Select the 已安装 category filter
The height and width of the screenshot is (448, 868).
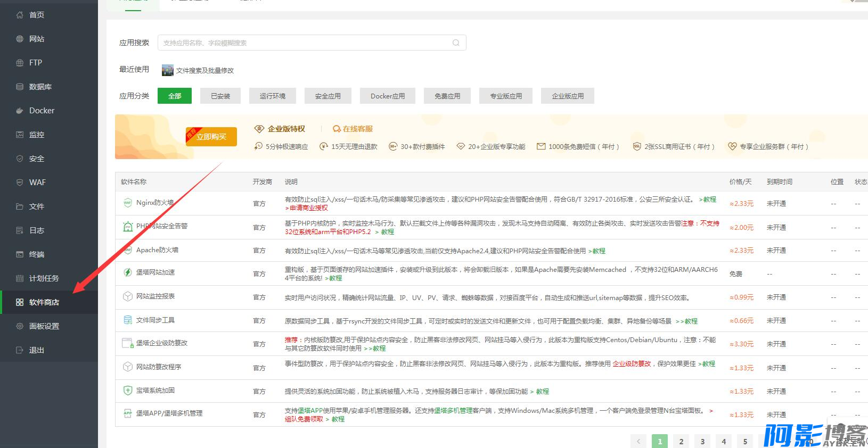coord(220,96)
